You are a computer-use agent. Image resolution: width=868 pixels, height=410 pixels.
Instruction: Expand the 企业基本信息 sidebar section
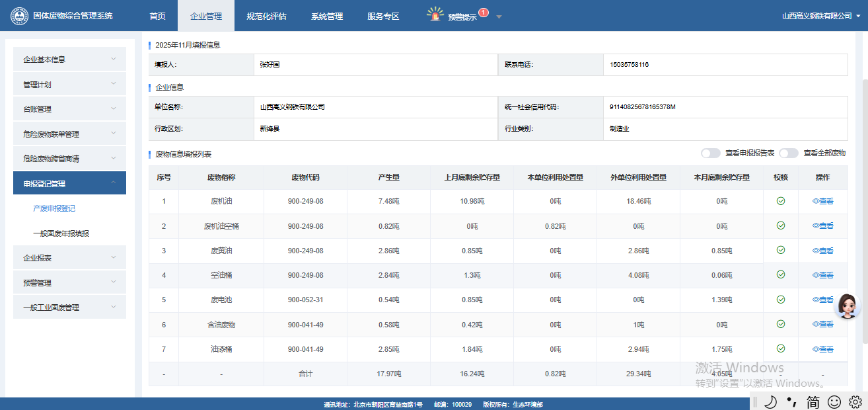tap(69, 60)
